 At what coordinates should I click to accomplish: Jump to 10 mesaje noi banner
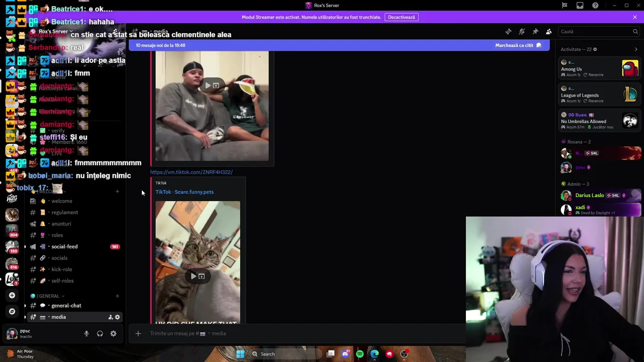(x=160, y=45)
